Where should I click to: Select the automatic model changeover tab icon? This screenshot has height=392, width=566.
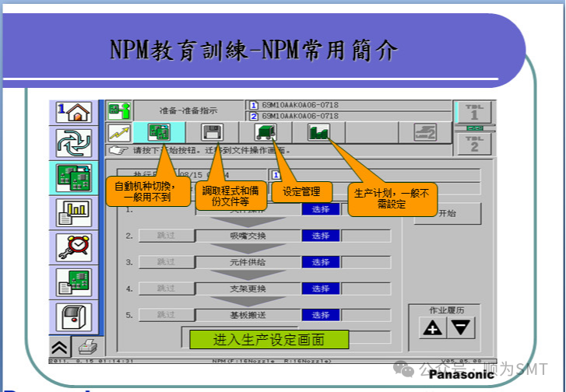[159, 132]
